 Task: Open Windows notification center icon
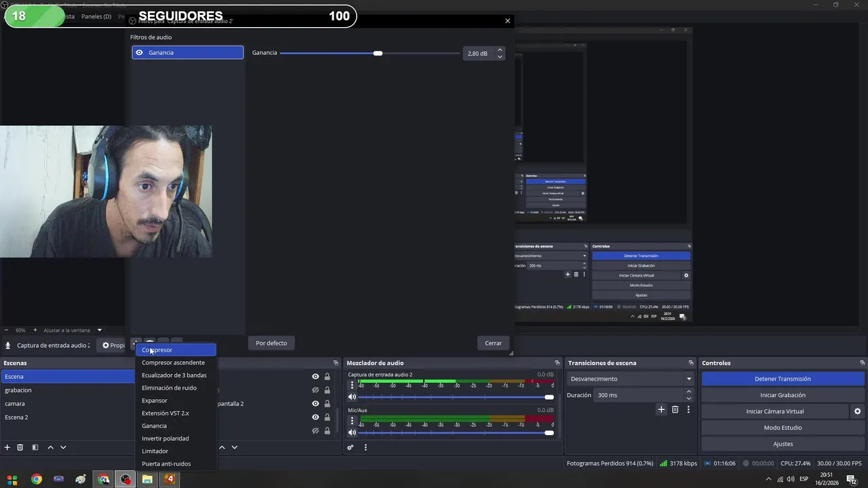[851, 479]
